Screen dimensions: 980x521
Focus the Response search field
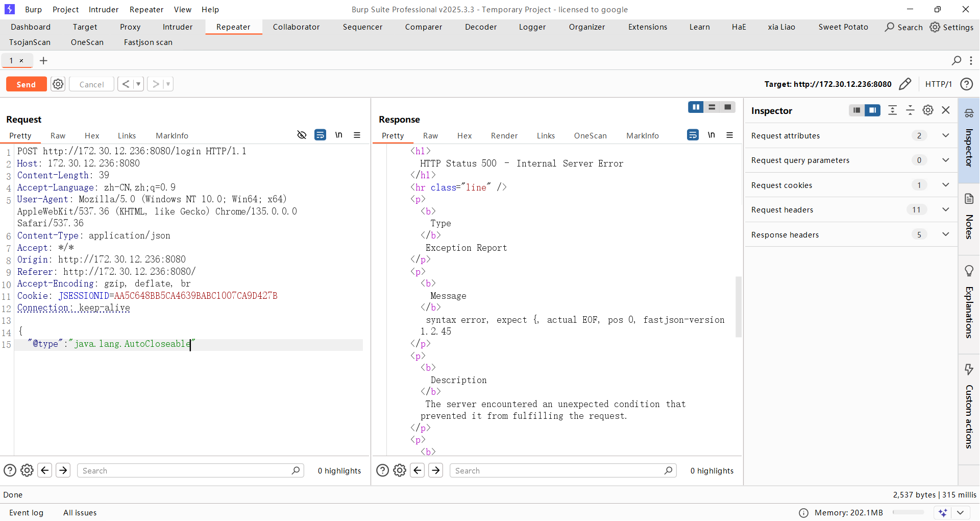point(563,470)
